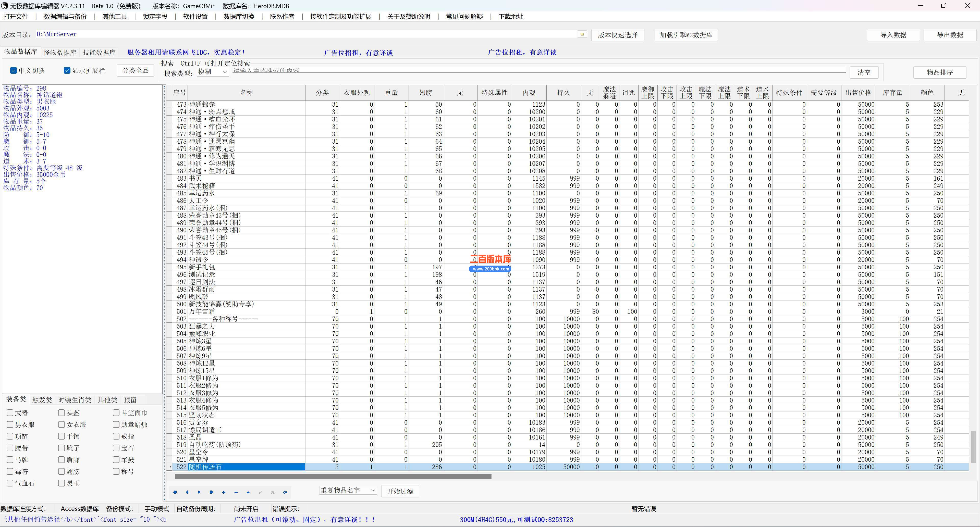The width and height of the screenshot is (980, 527).
Task: Check the 武器 category box
Action: pos(10,412)
